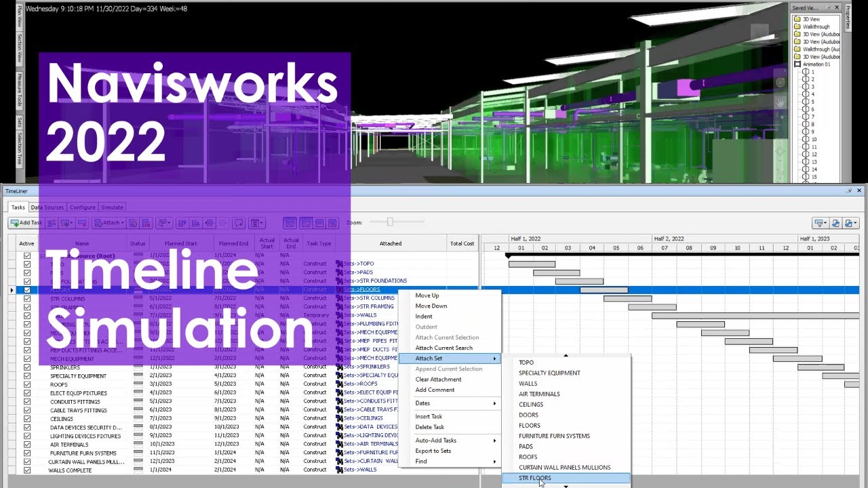Click Export to Sets icon at toolbar right
Screen dimensions: 868x488
(835, 223)
